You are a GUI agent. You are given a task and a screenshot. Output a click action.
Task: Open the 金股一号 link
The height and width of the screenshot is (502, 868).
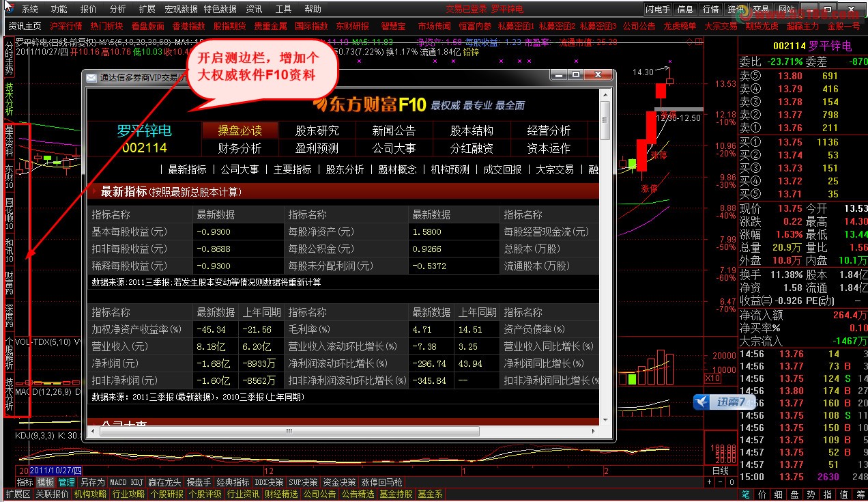click(843, 26)
